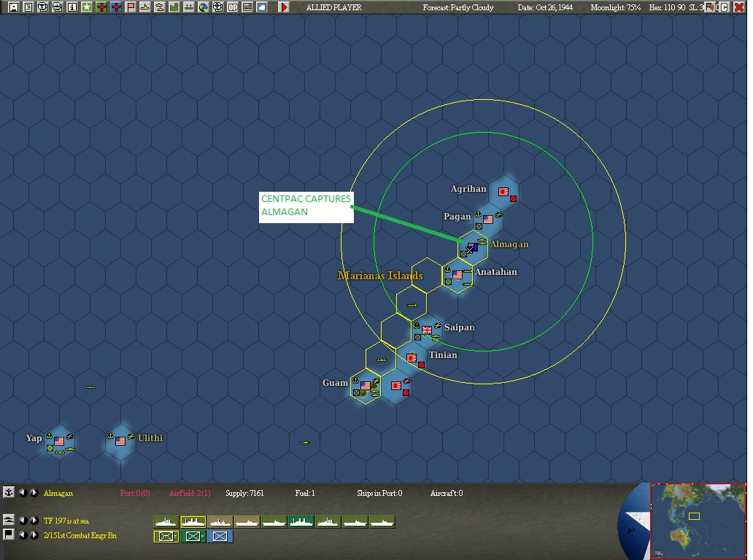Select the Yap US base
753x560 pixels.
59,441
